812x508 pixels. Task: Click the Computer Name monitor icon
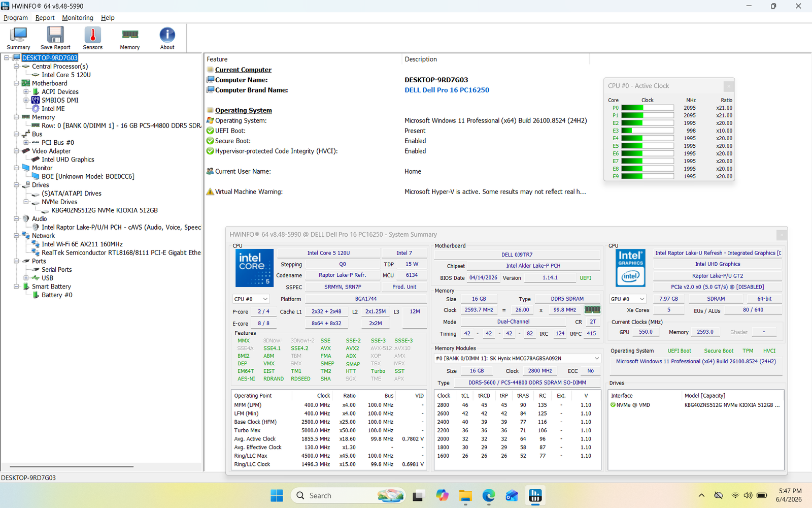(x=210, y=80)
